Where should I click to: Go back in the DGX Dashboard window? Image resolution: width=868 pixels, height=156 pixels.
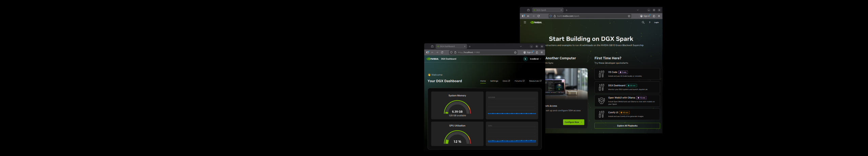click(x=432, y=52)
